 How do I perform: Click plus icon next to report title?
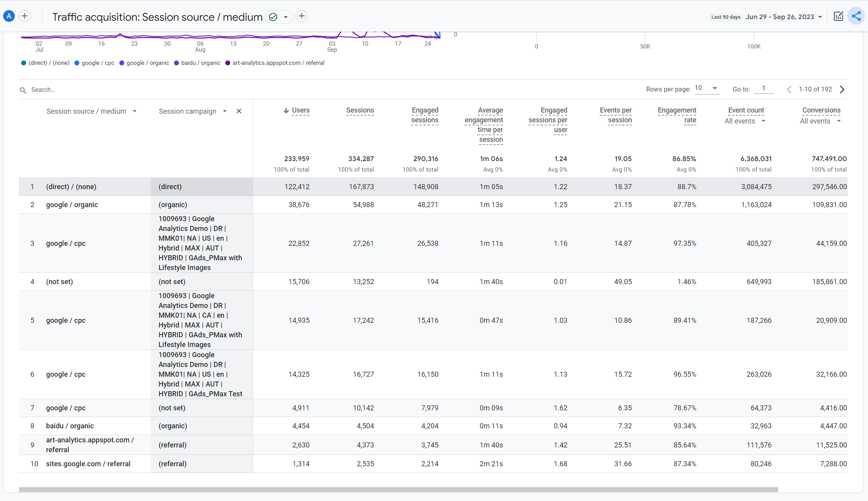(302, 16)
